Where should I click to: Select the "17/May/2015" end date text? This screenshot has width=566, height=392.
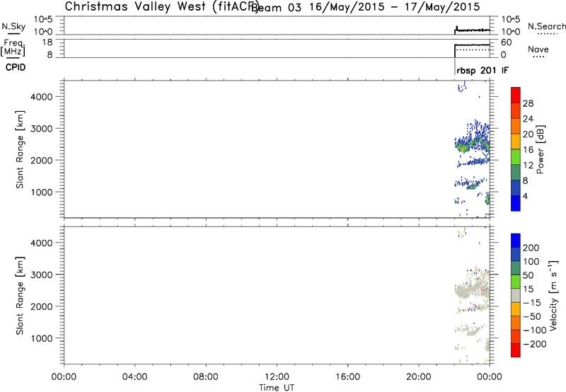click(443, 7)
